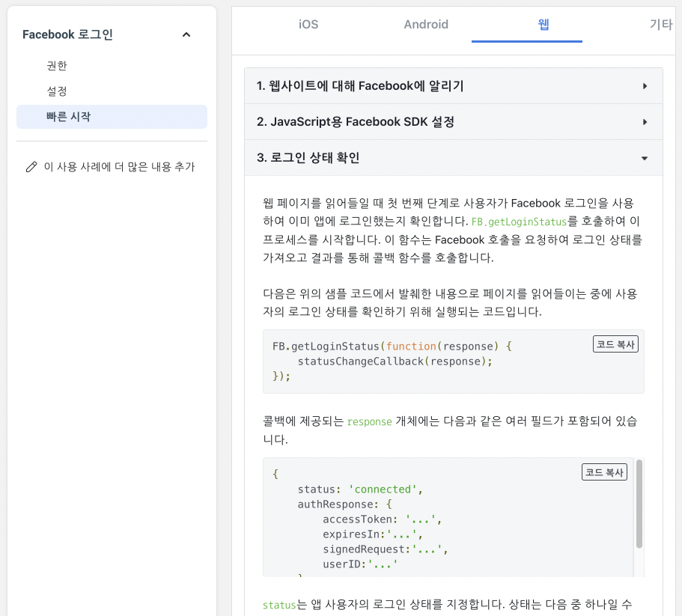Collapse the Facebook 로그인 sidebar section chevron
682x616 pixels.
(x=186, y=34)
